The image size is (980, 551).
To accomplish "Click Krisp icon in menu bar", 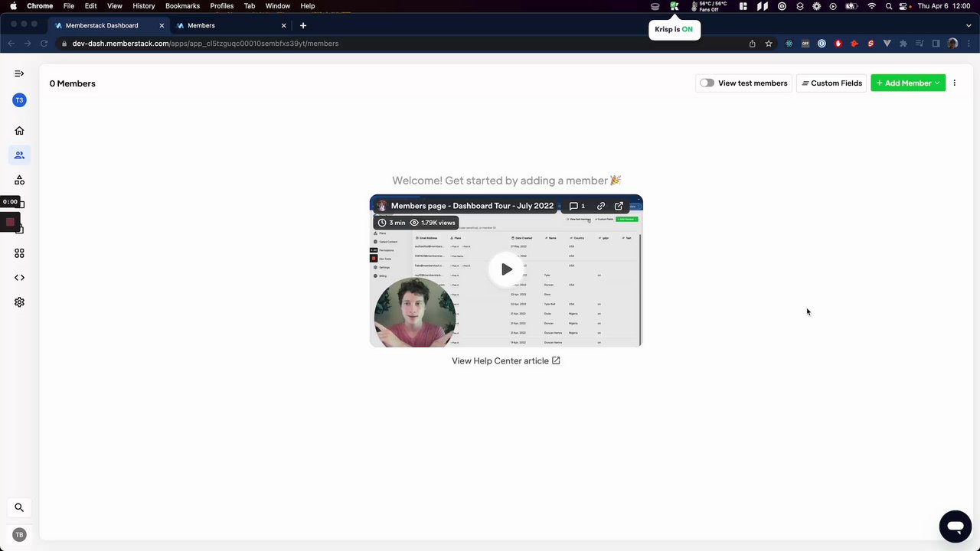I will tap(675, 5).
